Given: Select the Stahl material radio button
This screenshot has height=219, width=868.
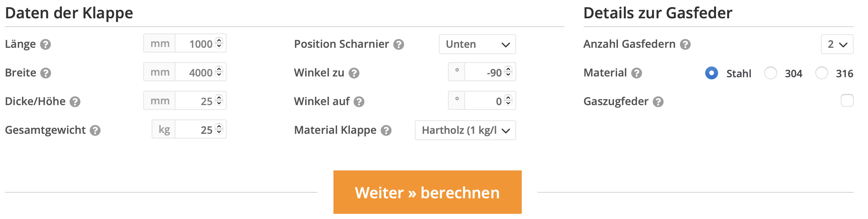Looking at the screenshot, I should click(x=711, y=73).
